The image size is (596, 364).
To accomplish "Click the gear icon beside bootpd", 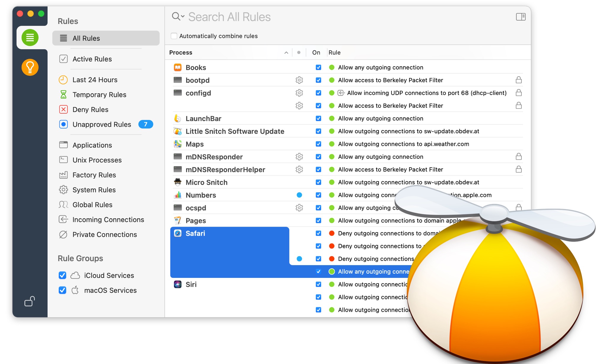I will (299, 80).
